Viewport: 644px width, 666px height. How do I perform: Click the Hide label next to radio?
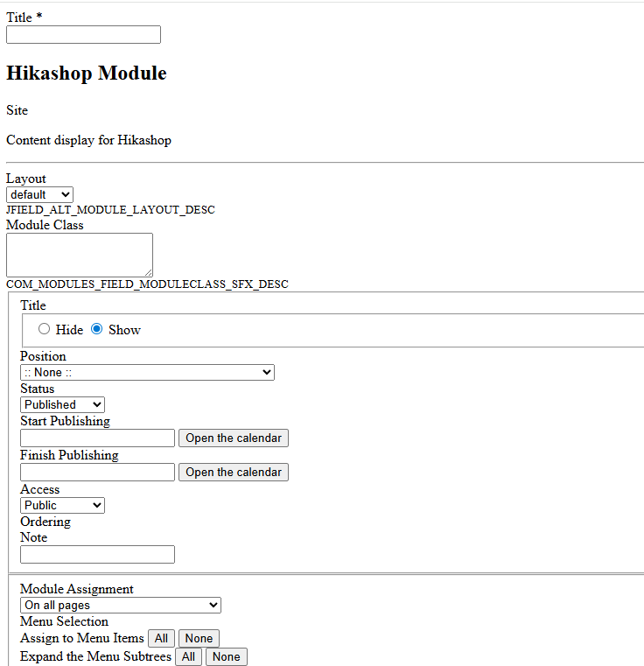click(69, 330)
